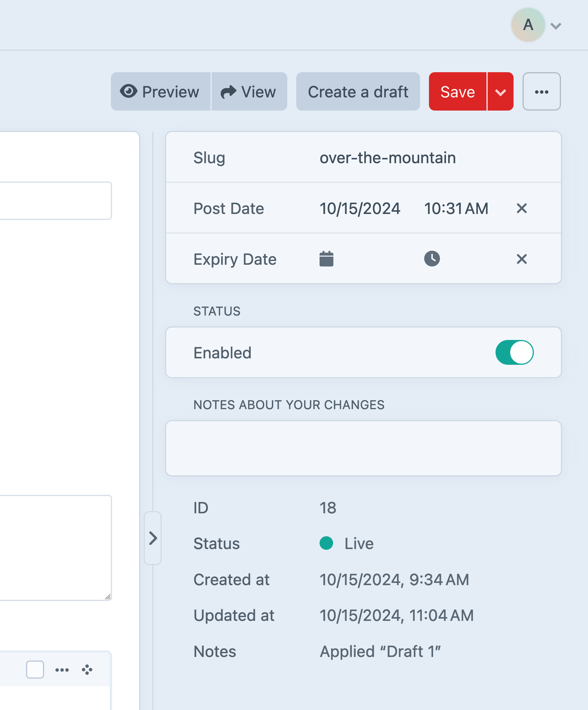
Task: Open the more actions ellipsis button
Action: point(541,92)
